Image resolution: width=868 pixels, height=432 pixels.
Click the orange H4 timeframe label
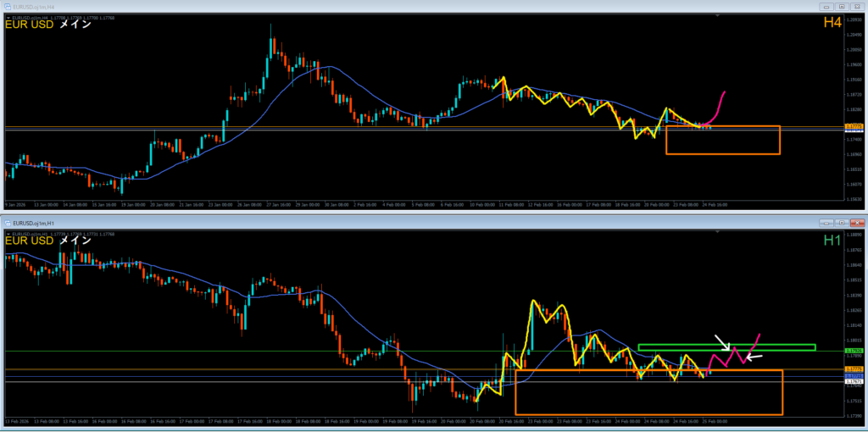coord(832,23)
